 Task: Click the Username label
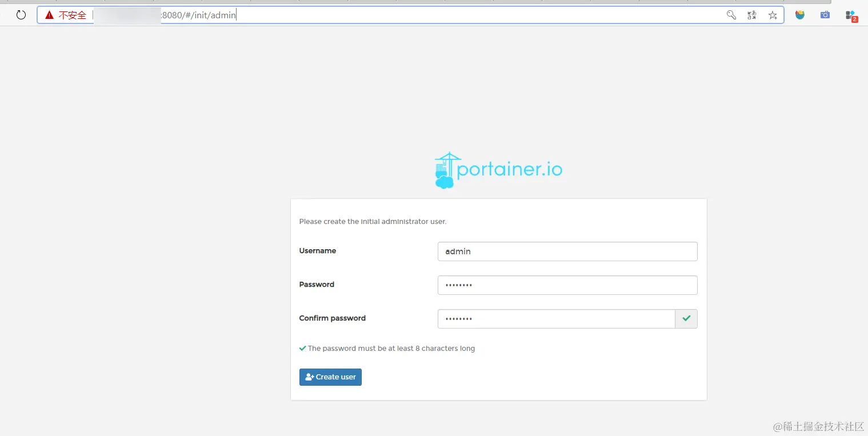318,251
